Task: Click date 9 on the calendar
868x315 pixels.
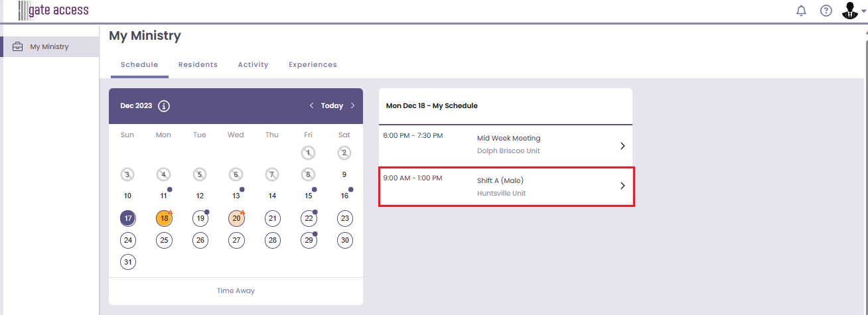Action: click(344, 175)
